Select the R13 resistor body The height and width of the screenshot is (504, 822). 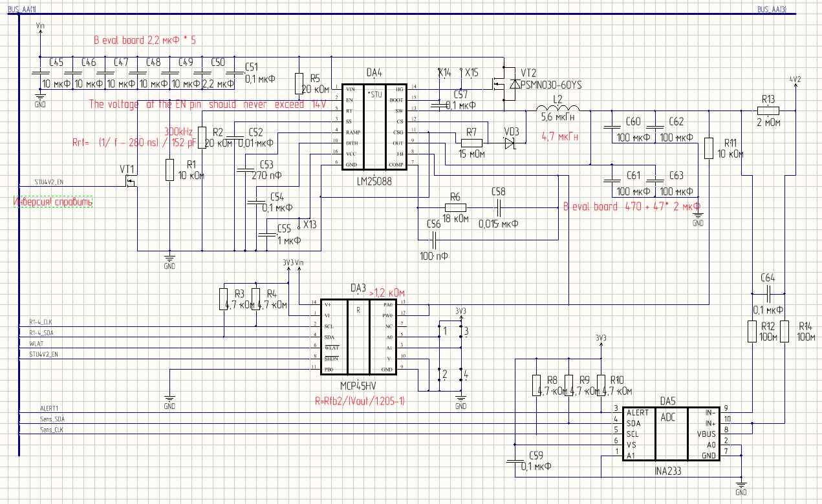[768, 110]
